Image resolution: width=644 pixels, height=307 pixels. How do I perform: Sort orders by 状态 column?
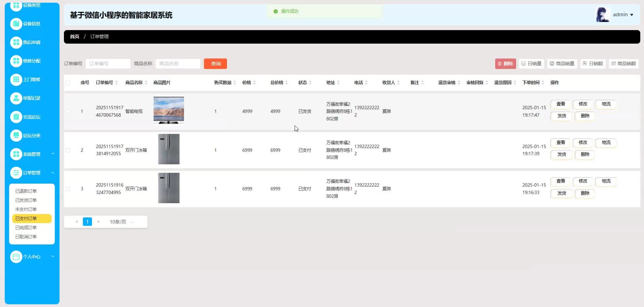pos(310,82)
